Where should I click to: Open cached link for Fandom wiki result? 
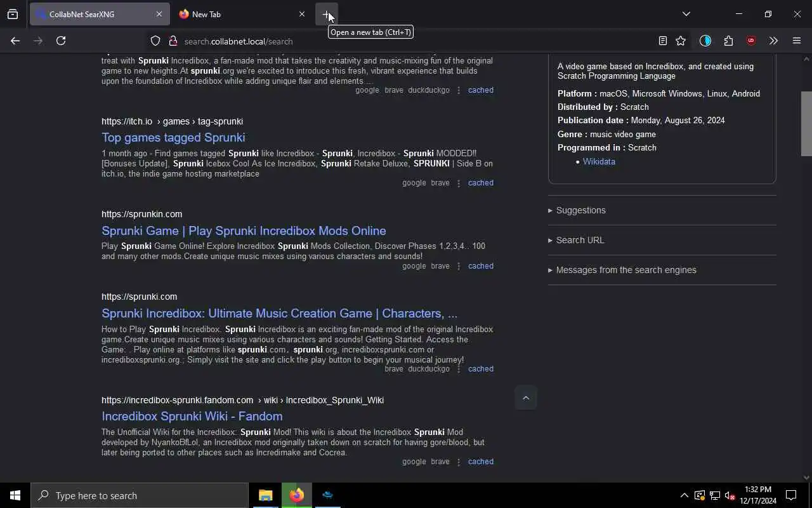tap(480, 462)
